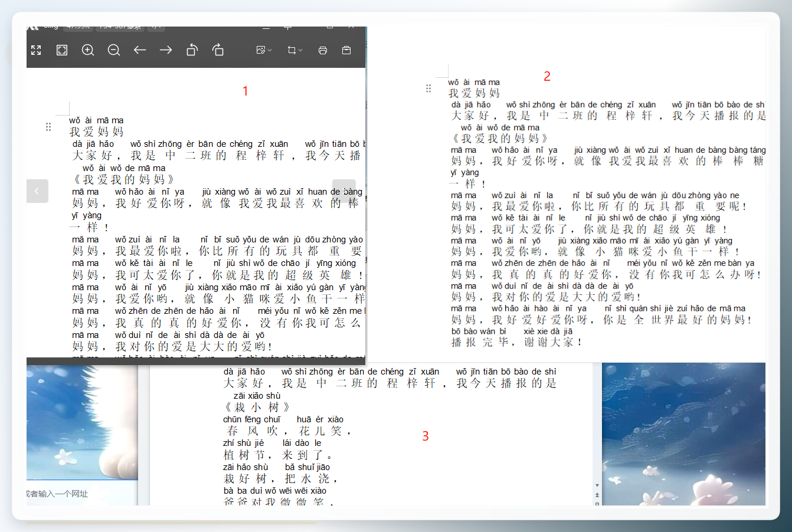Open the toolbox icon in viewer toolbar
Viewport: 792px width, 532px height.
click(346, 50)
